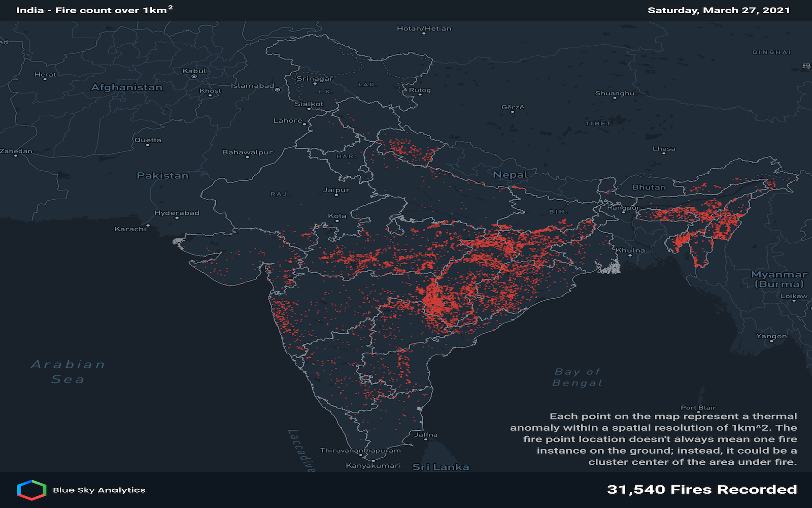The width and height of the screenshot is (812, 508).
Task: Click the Lahore city label
Action: [x=288, y=121]
